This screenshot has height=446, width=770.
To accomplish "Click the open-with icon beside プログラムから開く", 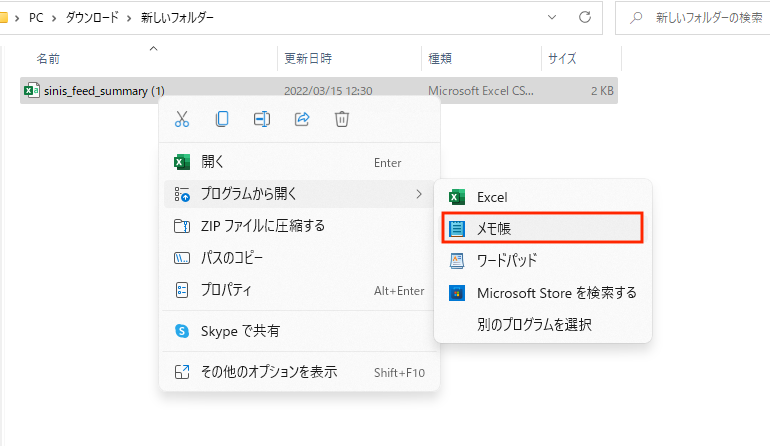I will point(182,194).
